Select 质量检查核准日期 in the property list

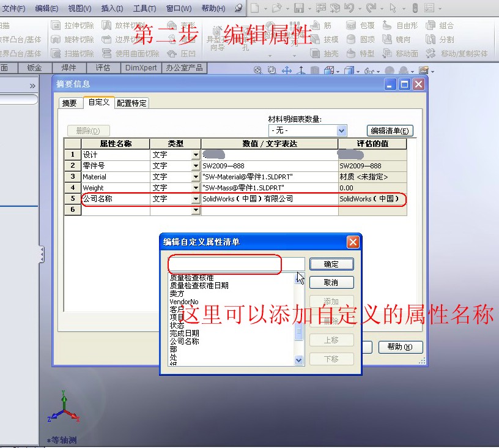[x=199, y=286]
